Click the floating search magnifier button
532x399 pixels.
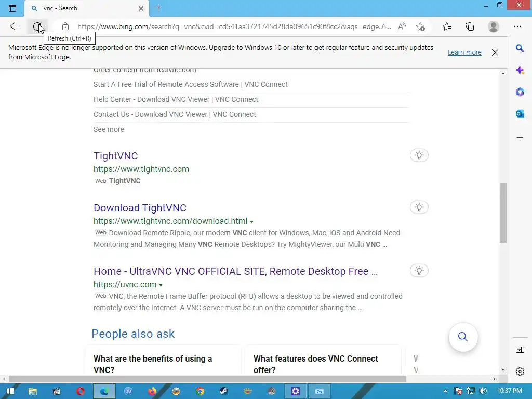click(463, 337)
